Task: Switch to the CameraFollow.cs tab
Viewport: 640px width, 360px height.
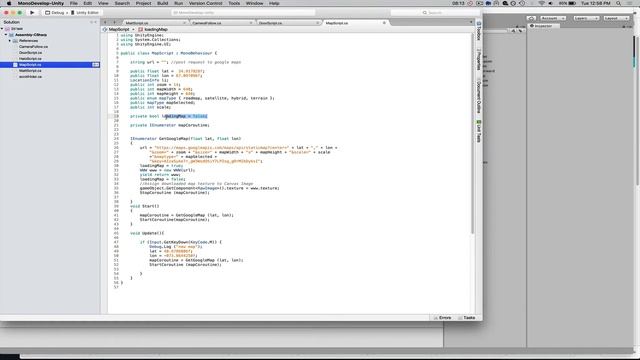Action: pyautogui.click(x=221, y=23)
